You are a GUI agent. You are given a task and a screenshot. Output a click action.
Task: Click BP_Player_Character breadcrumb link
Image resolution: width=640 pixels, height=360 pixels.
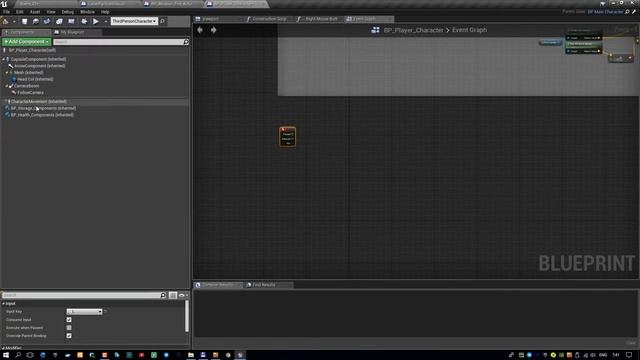(x=413, y=30)
